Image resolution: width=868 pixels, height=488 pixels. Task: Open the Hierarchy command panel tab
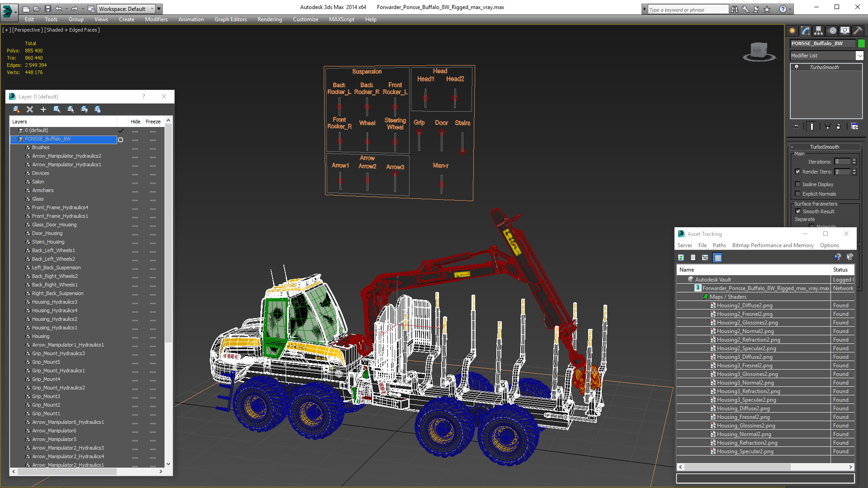819,31
